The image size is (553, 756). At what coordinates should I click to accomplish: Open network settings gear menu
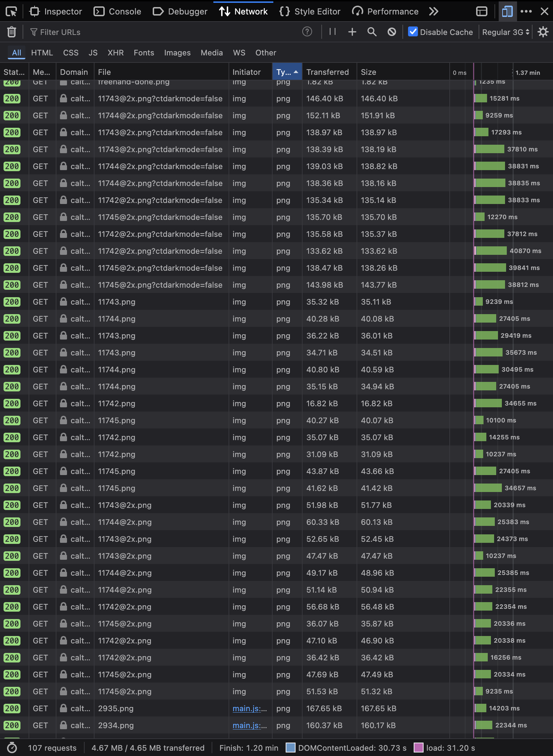coord(543,32)
